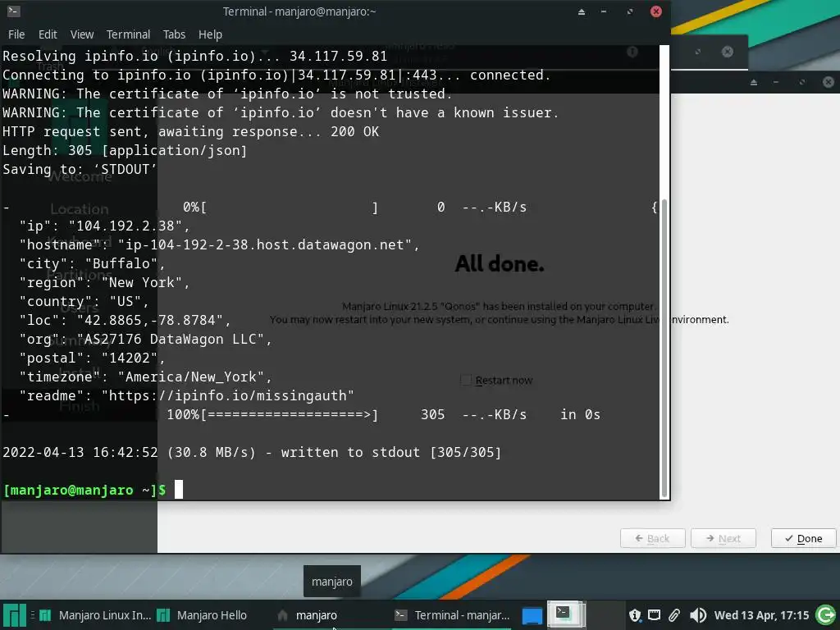
Task: Open the View menu
Action: 82,34
